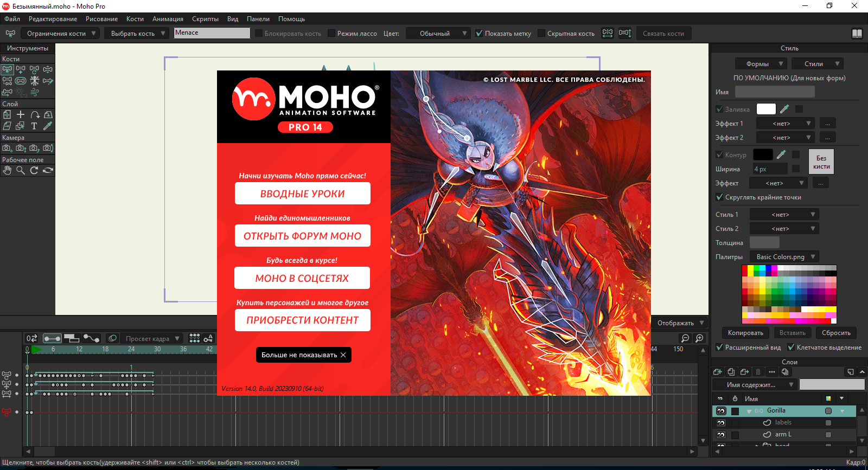Toggle Скруглять крайние точки checkbox
Image resolution: width=868 pixels, height=470 pixels.
pos(719,197)
